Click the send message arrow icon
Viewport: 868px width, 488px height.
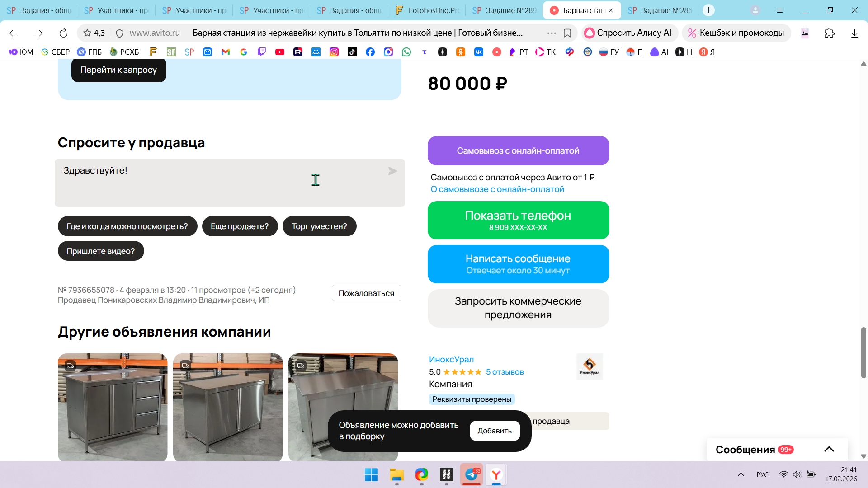(x=392, y=171)
